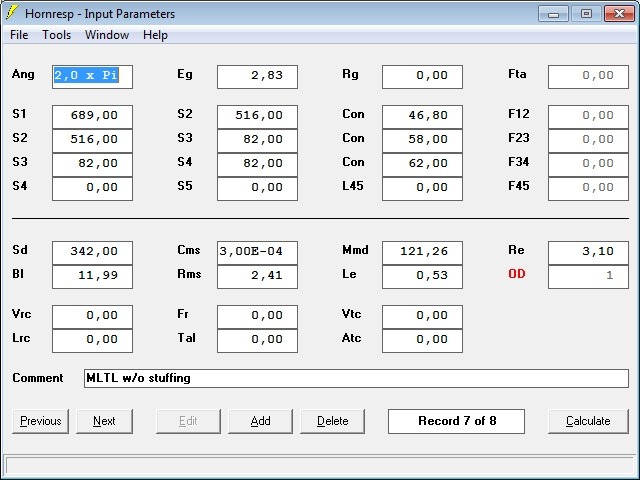
Task: Click the Previous record button
Action: click(x=40, y=421)
